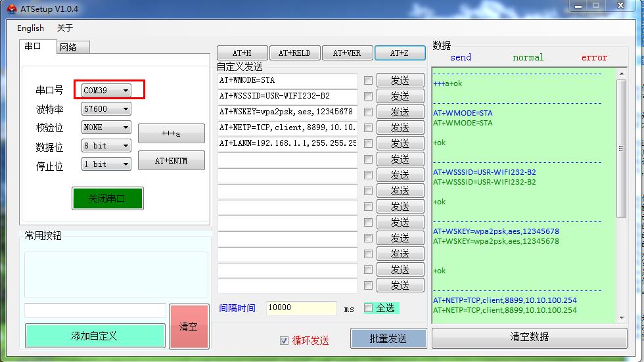This screenshot has height=362, width=644.
Task: Click 发送 for the AT+NETP row
Action: point(400,127)
